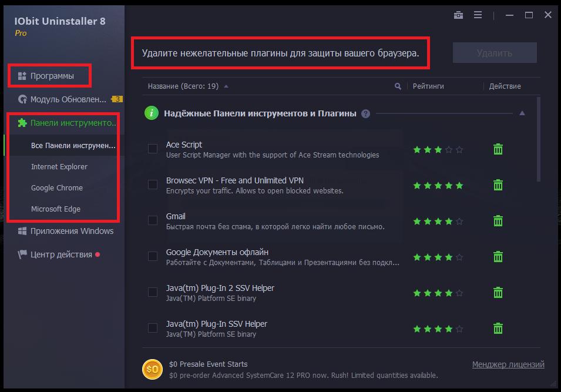Click the Удалить button
561x392 pixels.
495,53
